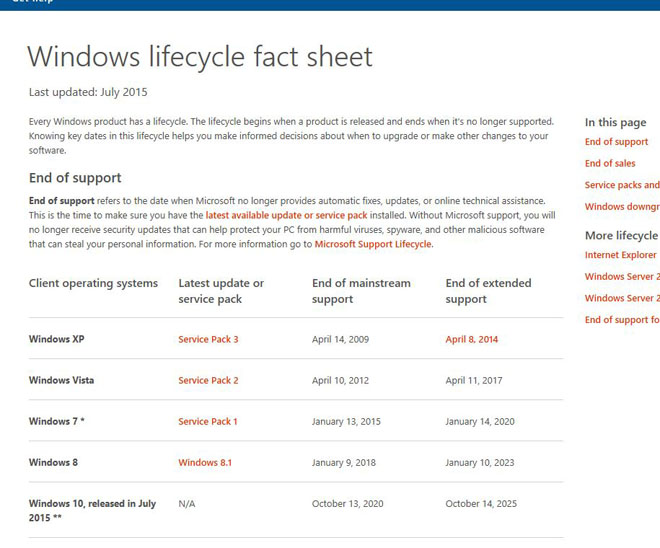Click the Windows lifecycle fact sheet heading

click(x=200, y=56)
